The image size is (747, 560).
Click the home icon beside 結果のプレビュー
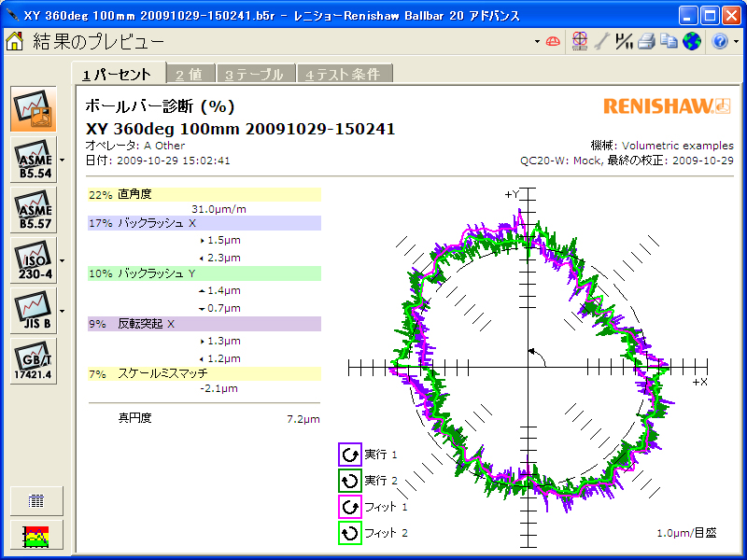point(15,41)
